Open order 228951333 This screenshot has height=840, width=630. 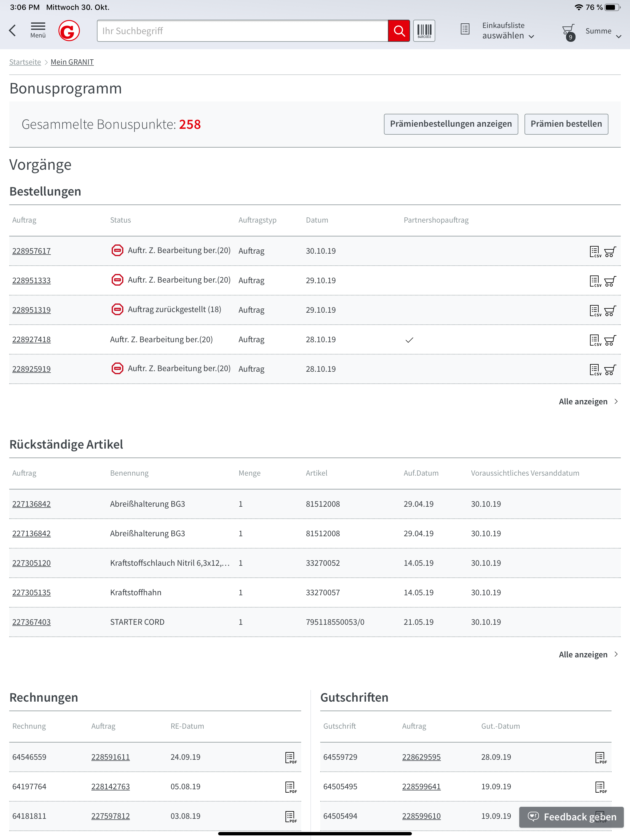tap(32, 281)
